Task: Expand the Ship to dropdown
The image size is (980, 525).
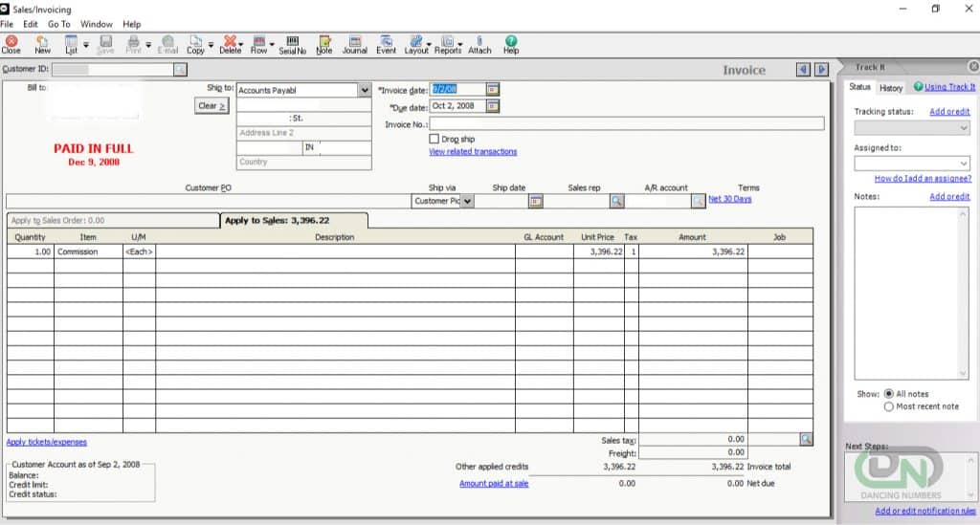Action: (x=365, y=90)
